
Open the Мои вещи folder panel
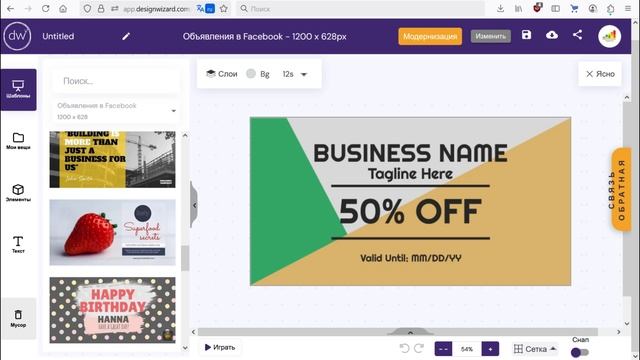point(18,141)
